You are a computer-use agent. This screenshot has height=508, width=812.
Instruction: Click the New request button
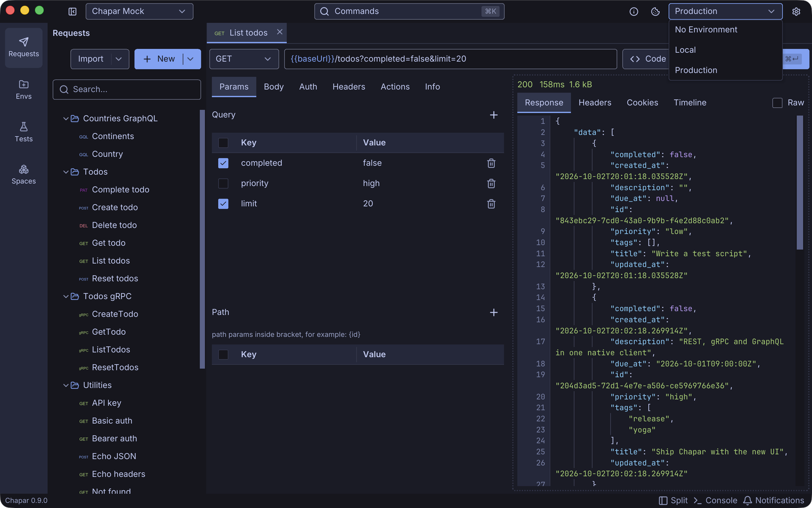point(159,59)
